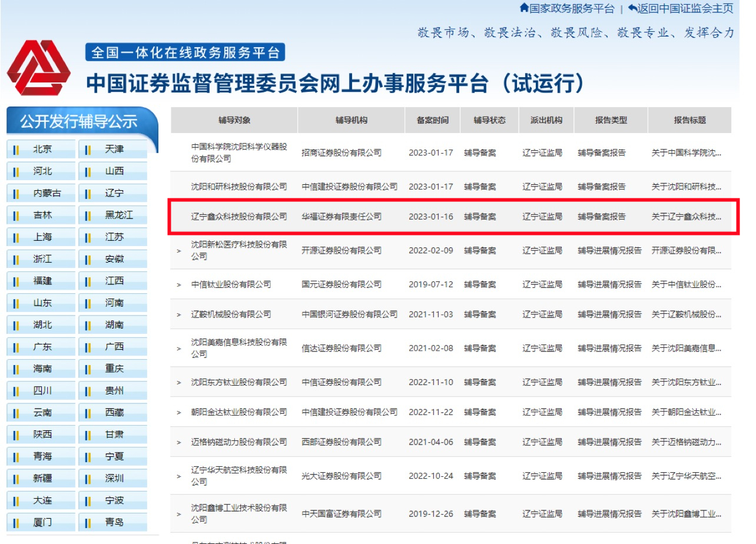The width and height of the screenshot is (756, 544).
Task: Select the 内蒙古 region
Action: 42,193
